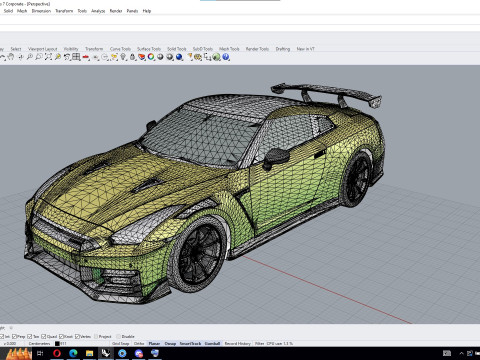Viewport: 480px width, 360px height.
Task: Open the Panels menu
Action: point(132,11)
